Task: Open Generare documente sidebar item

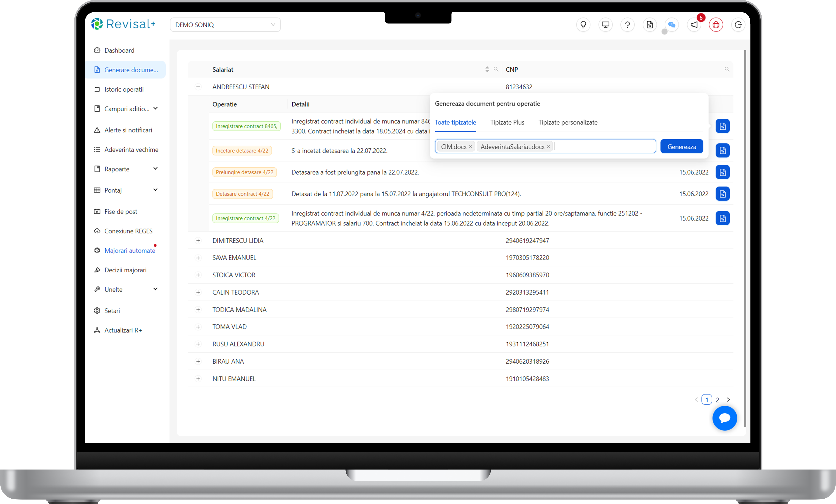Action: click(x=125, y=70)
